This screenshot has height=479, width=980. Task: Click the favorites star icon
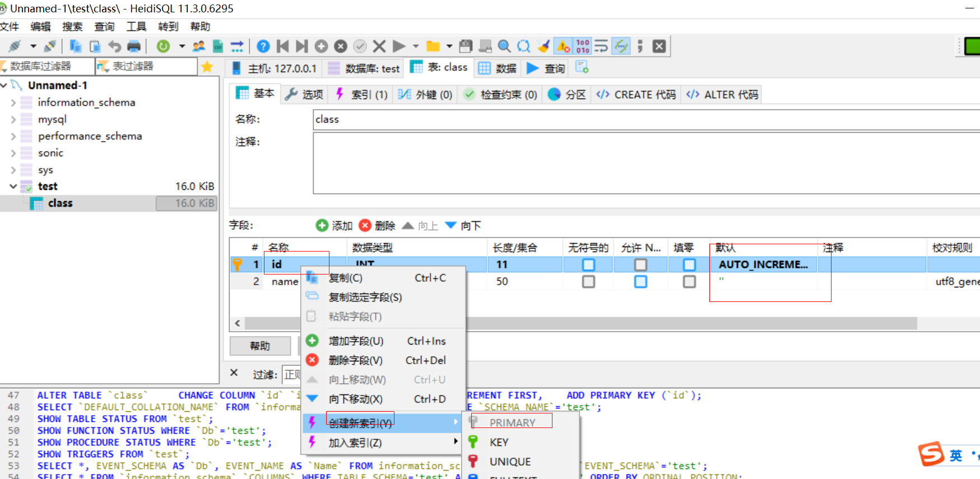(207, 67)
